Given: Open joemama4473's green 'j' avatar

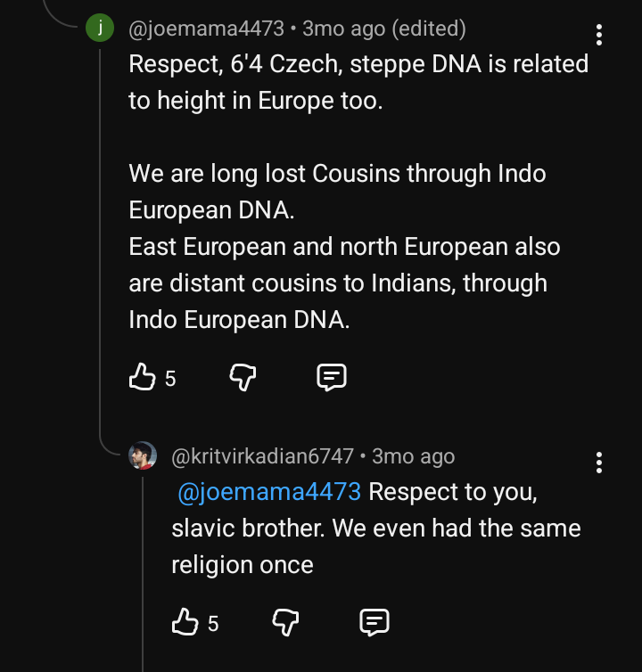Looking at the screenshot, I should pos(100,28).
